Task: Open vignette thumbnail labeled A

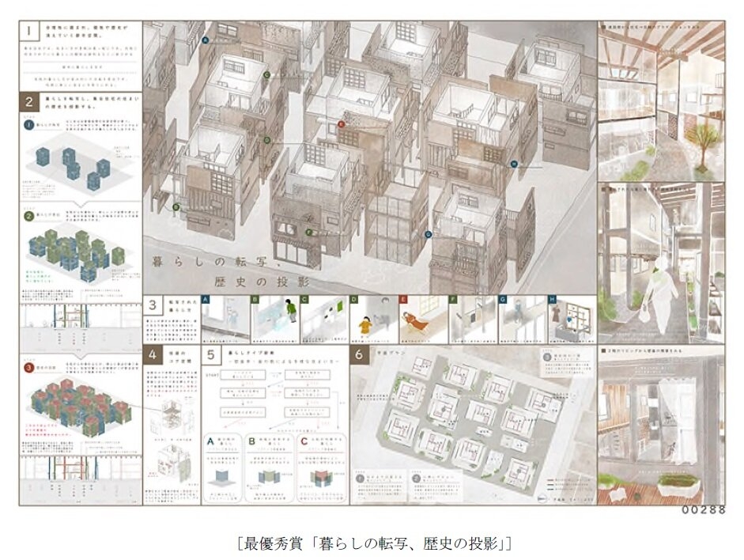Action: [x=225, y=319]
